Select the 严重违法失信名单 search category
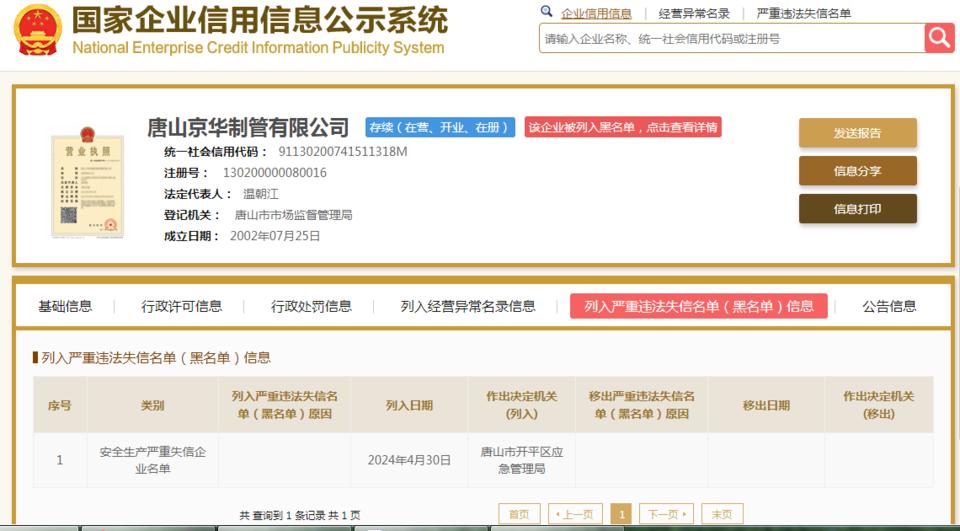Image resolution: width=960 pixels, height=531 pixels. pos(803,13)
